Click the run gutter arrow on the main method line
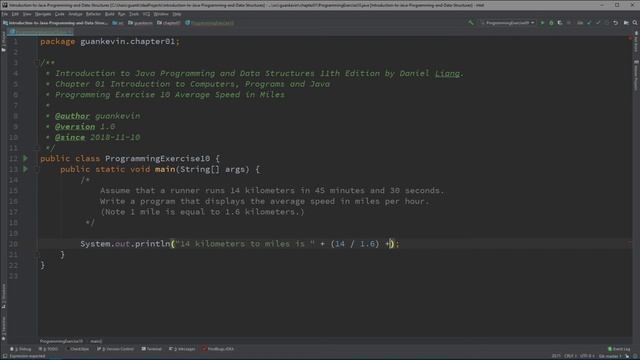The width and height of the screenshot is (640, 360). click(25, 169)
